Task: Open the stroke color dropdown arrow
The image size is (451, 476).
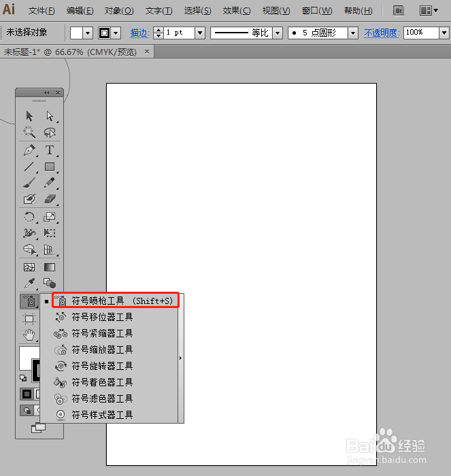Action: click(x=116, y=33)
